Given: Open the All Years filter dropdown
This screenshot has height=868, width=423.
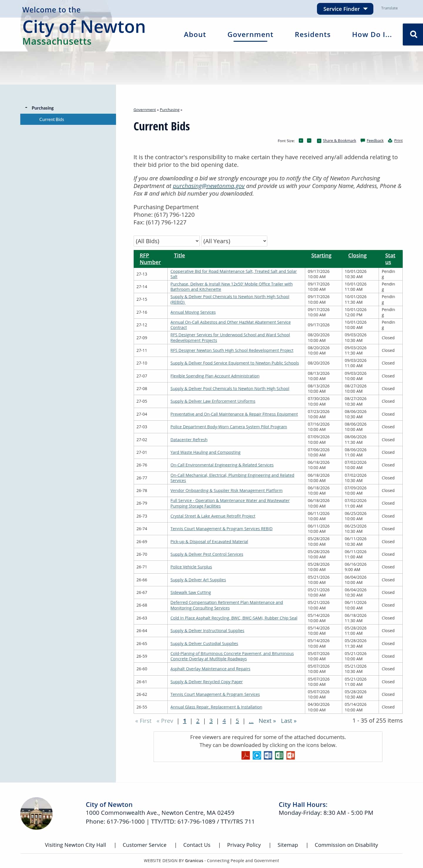Looking at the screenshot, I should click(x=234, y=241).
